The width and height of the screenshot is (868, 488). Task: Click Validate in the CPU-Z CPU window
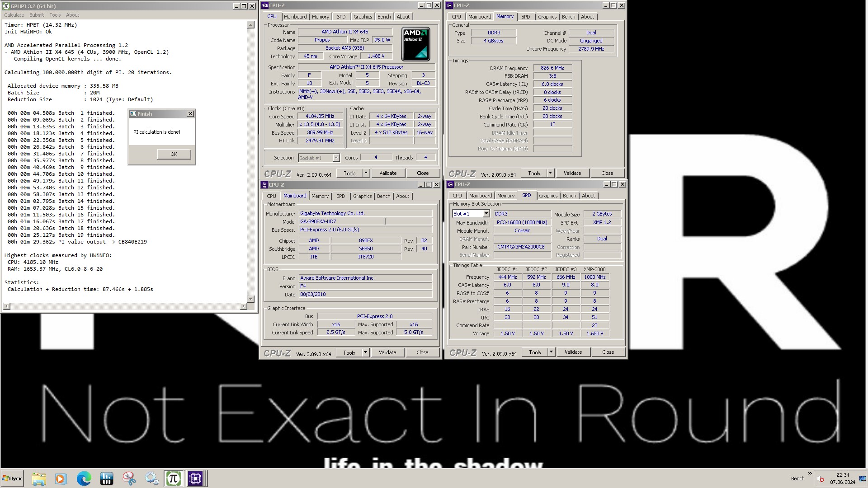click(388, 173)
